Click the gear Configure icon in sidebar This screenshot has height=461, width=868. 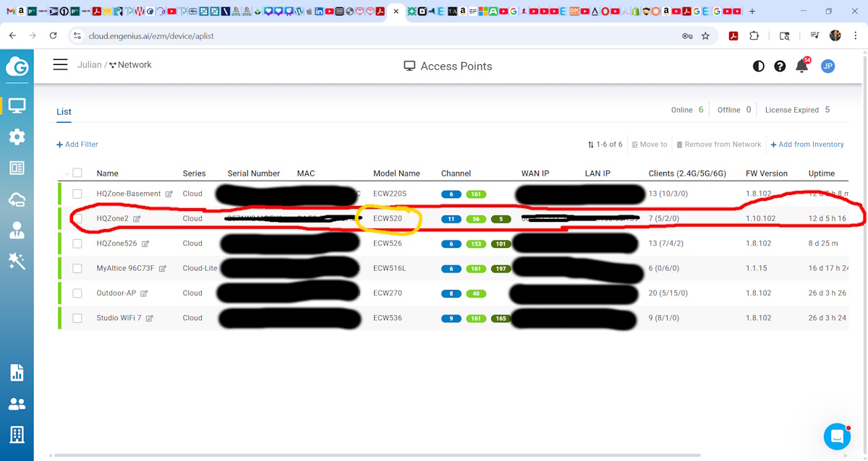pyautogui.click(x=17, y=137)
